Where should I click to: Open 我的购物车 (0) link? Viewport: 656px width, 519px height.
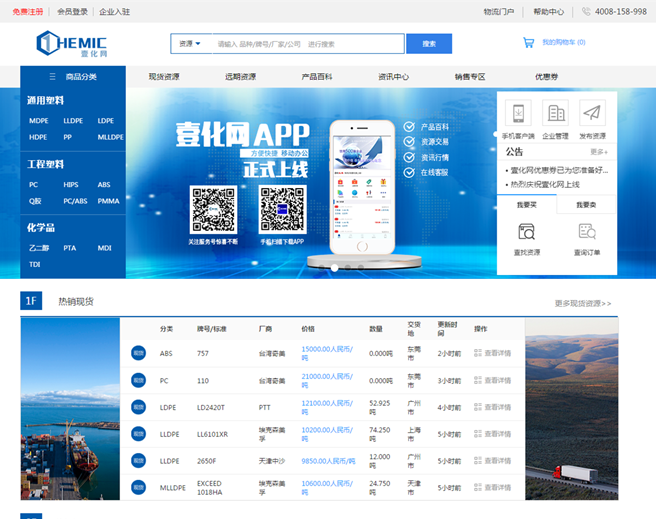point(564,42)
